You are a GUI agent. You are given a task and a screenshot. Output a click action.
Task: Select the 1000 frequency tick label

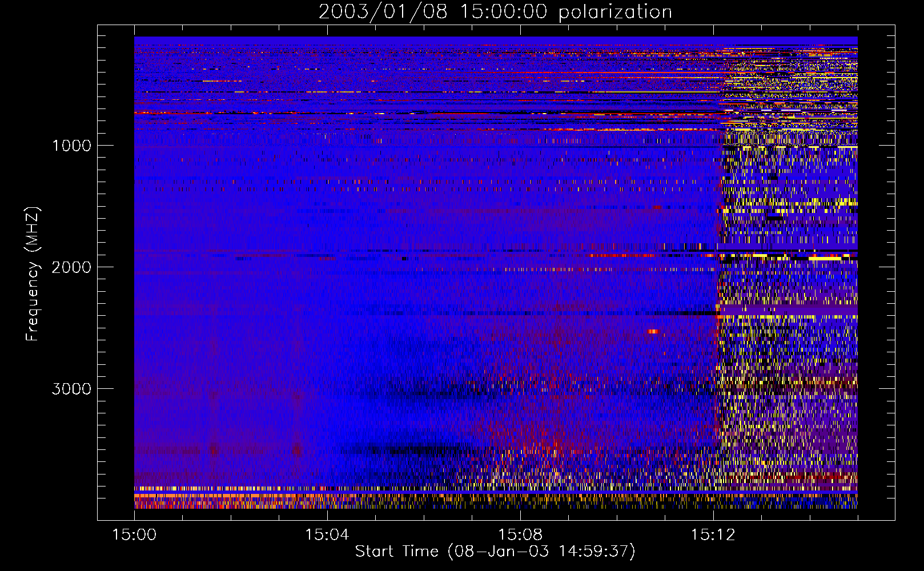coord(71,146)
